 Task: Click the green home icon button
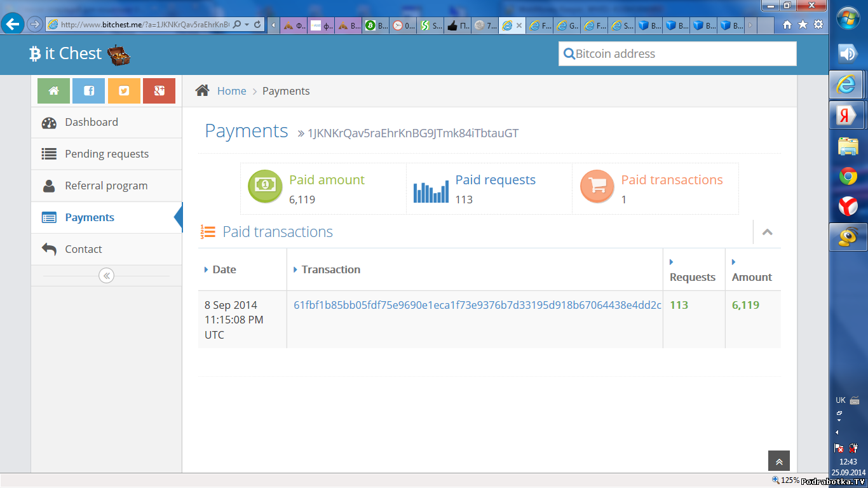pyautogui.click(x=53, y=91)
